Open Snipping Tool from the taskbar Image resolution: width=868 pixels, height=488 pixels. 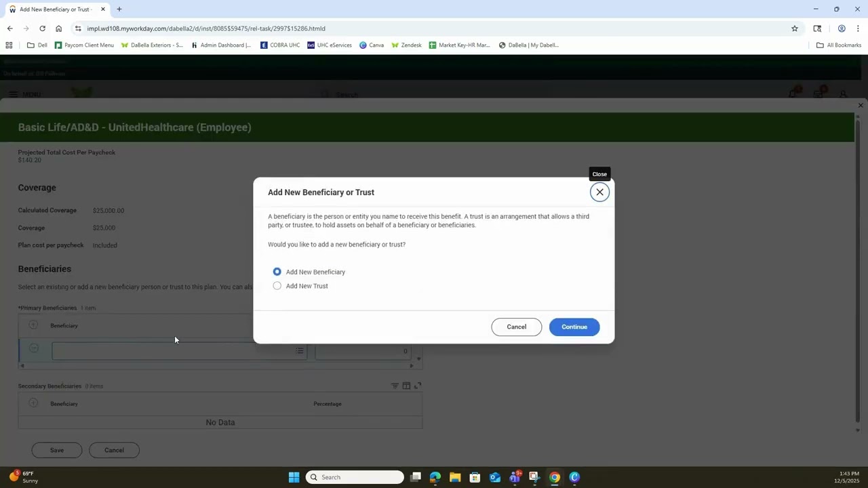[534, 477]
